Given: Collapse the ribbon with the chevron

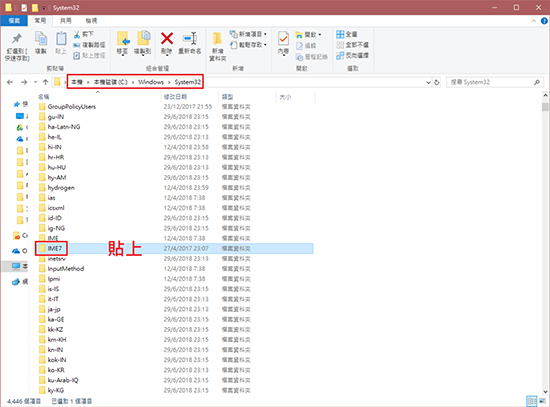Looking at the screenshot, I should (534, 21).
